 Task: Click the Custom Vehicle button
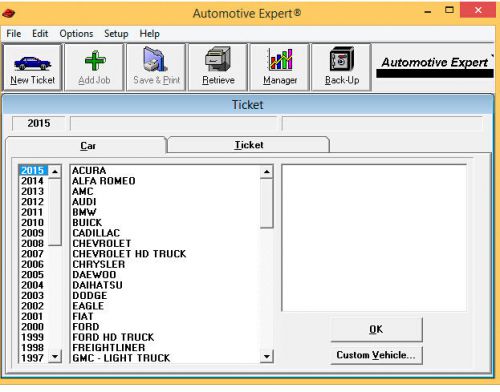(x=376, y=355)
